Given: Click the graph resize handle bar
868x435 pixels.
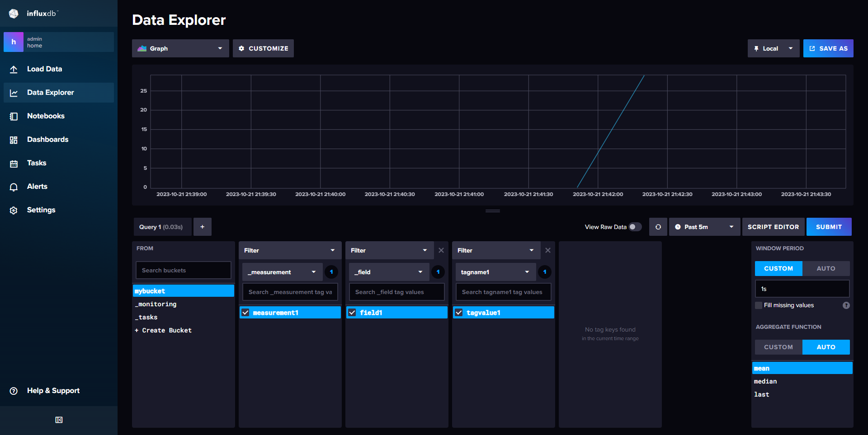Looking at the screenshot, I should (x=493, y=211).
